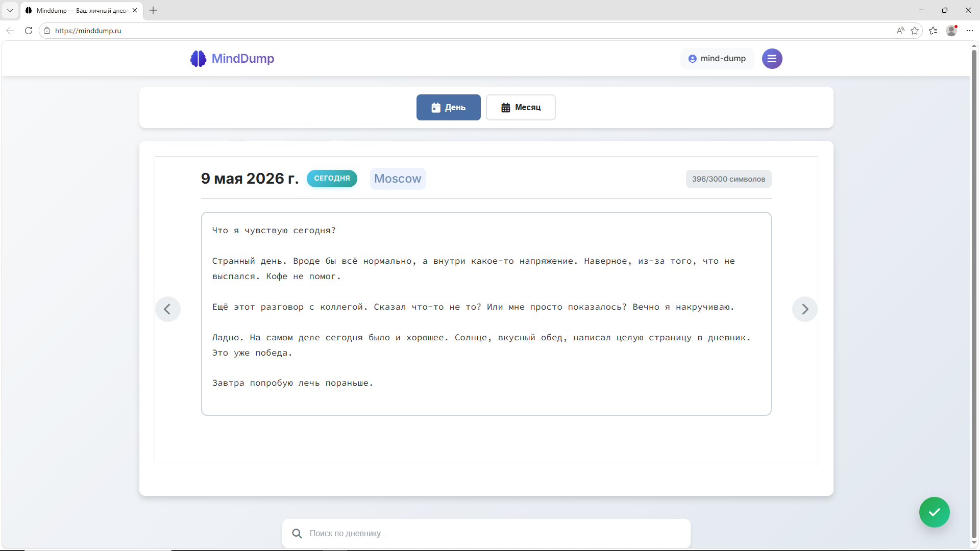Click inside the diary entry text area
The width and height of the screenshot is (980, 551).
[x=486, y=314]
